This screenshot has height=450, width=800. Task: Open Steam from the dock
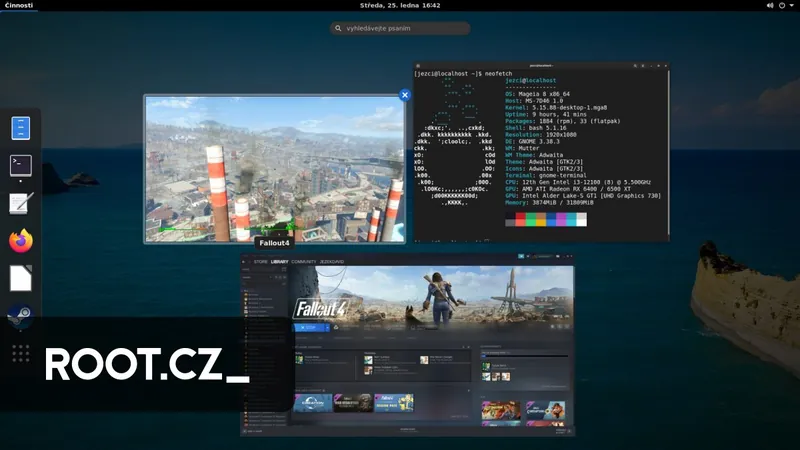tap(21, 315)
